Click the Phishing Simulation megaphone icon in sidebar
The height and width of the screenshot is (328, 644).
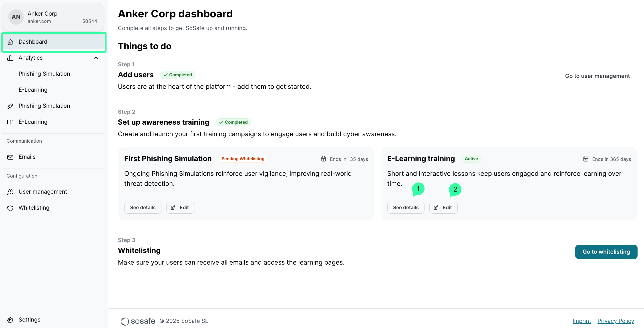pyautogui.click(x=10, y=106)
